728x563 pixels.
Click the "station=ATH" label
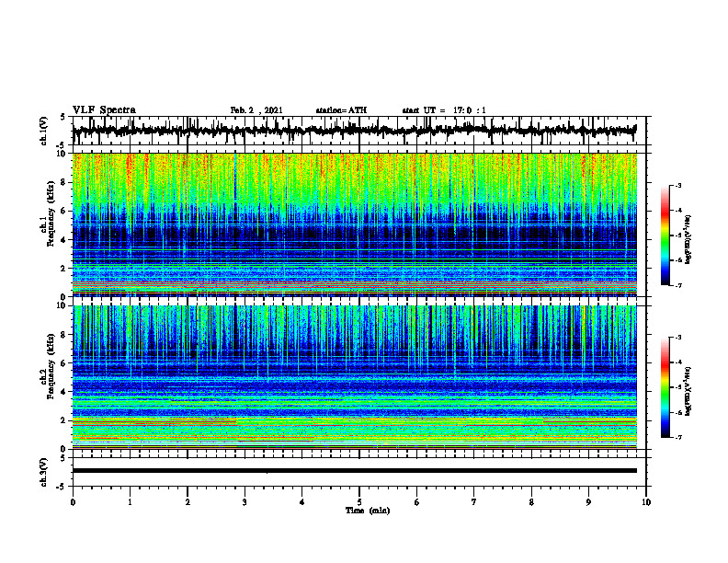341,110
